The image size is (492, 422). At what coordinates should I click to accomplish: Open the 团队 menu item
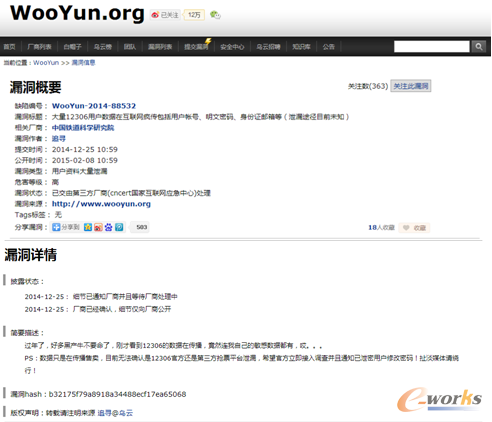pyautogui.click(x=130, y=47)
